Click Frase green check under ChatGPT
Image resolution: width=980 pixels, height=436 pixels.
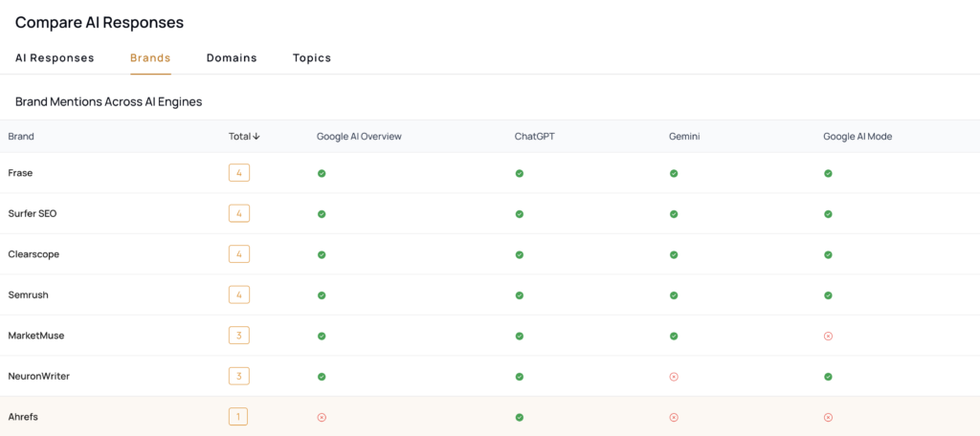(520, 174)
